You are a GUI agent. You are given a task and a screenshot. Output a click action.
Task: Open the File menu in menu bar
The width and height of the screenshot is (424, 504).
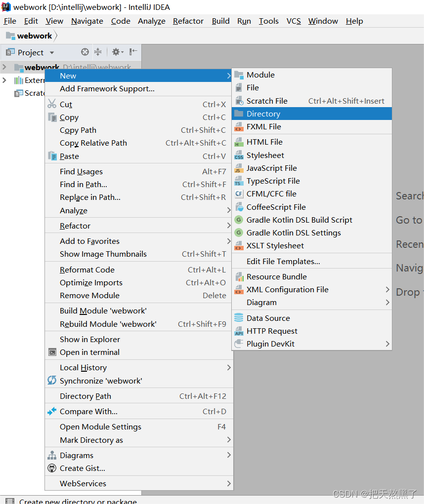tap(10, 21)
